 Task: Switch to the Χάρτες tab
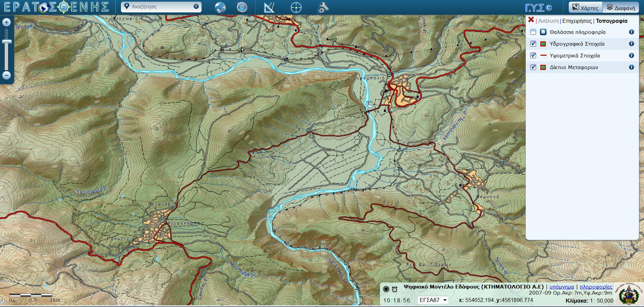586,7
